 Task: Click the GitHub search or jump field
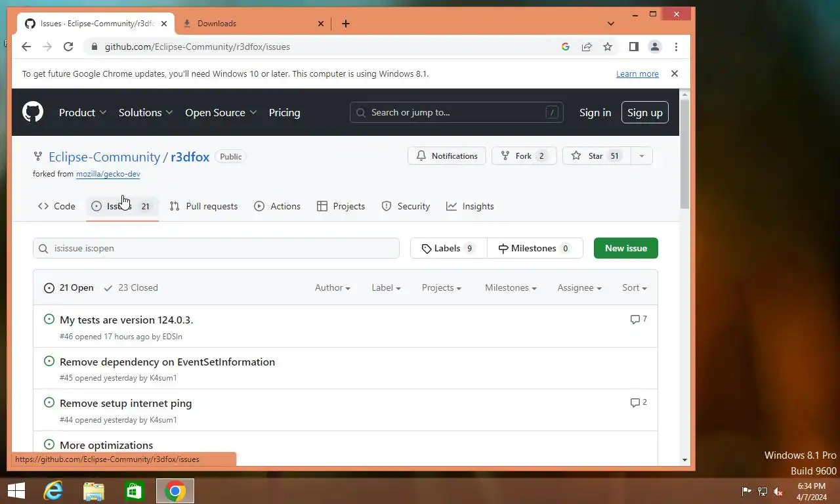[x=457, y=112]
